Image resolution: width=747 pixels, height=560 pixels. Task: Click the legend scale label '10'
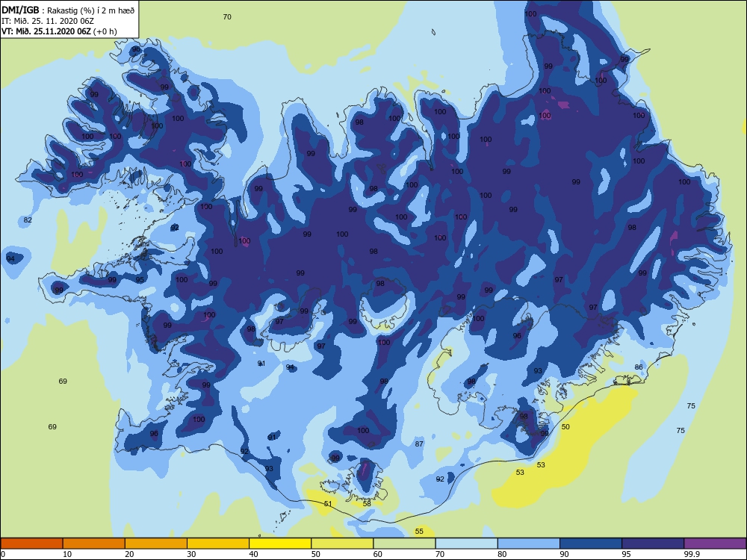click(67, 554)
